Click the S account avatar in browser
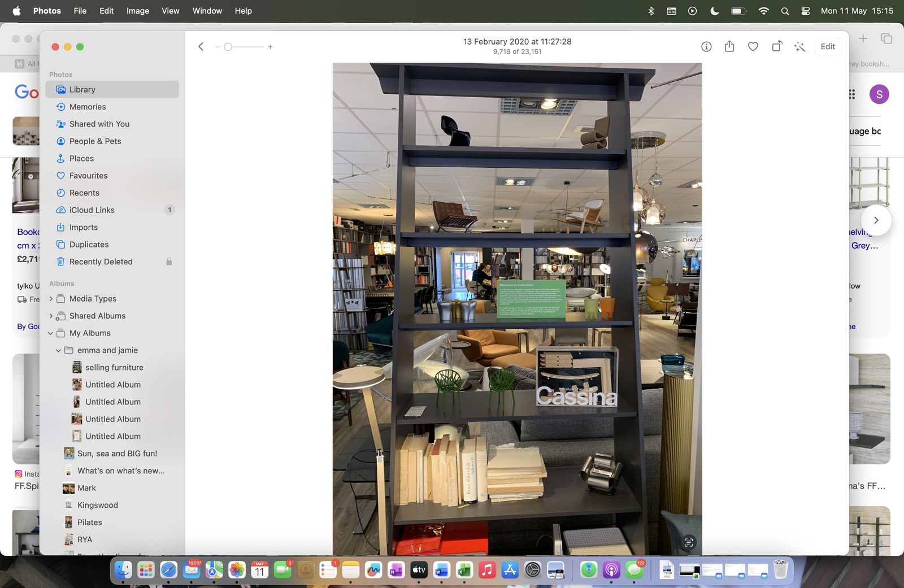This screenshot has width=904, height=588. pos(879,94)
